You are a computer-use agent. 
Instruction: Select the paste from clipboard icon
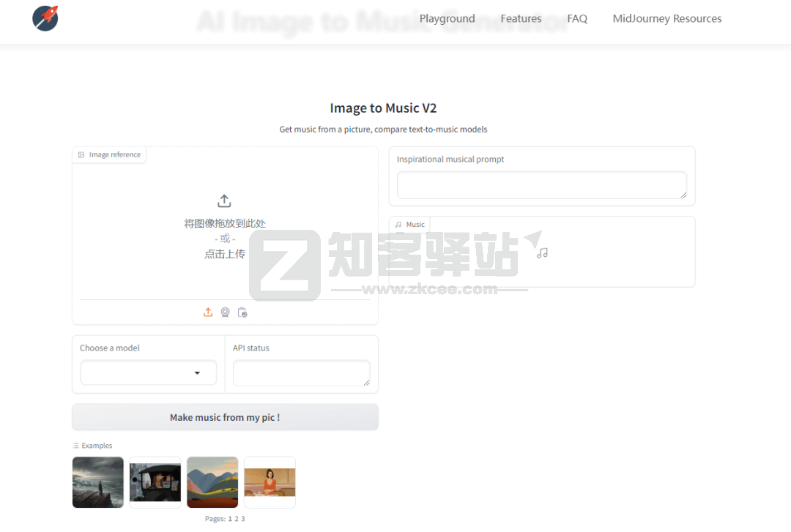click(242, 312)
